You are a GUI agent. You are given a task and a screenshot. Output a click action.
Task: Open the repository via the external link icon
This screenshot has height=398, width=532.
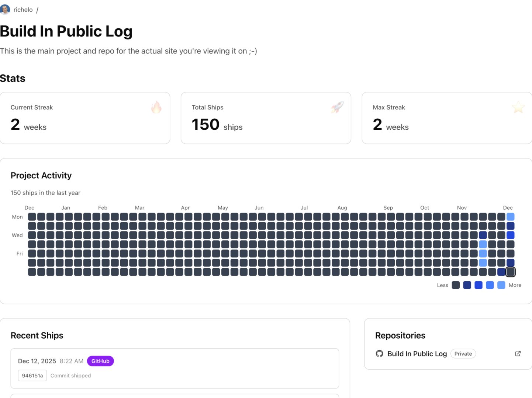point(518,353)
